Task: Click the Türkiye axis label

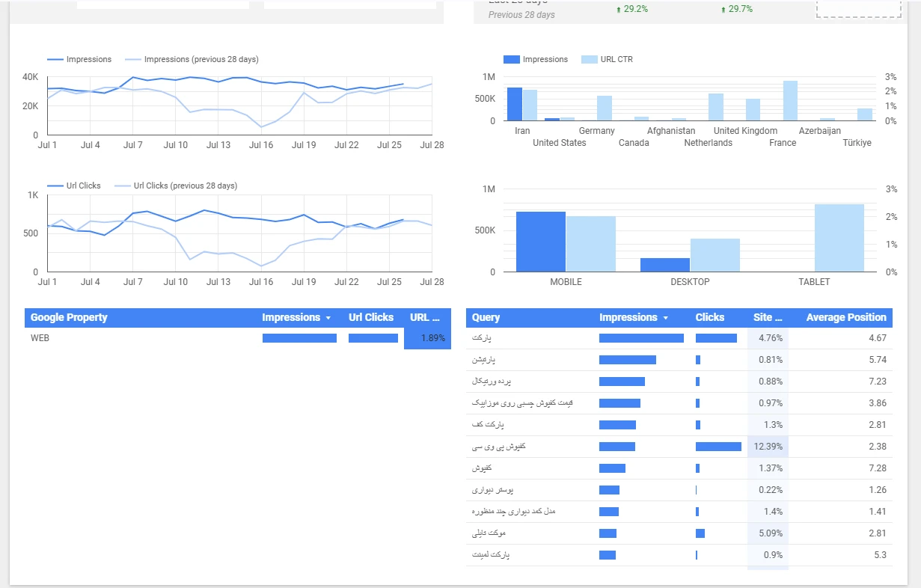Action: [857, 143]
